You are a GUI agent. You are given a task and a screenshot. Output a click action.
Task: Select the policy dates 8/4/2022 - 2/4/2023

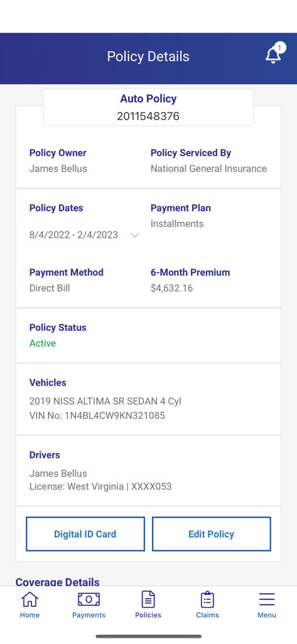tap(73, 235)
